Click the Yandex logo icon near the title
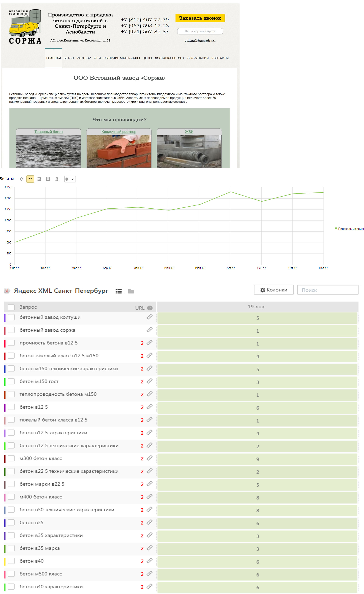The width and height of the screenshot is (364, 594). coord(7,291)
